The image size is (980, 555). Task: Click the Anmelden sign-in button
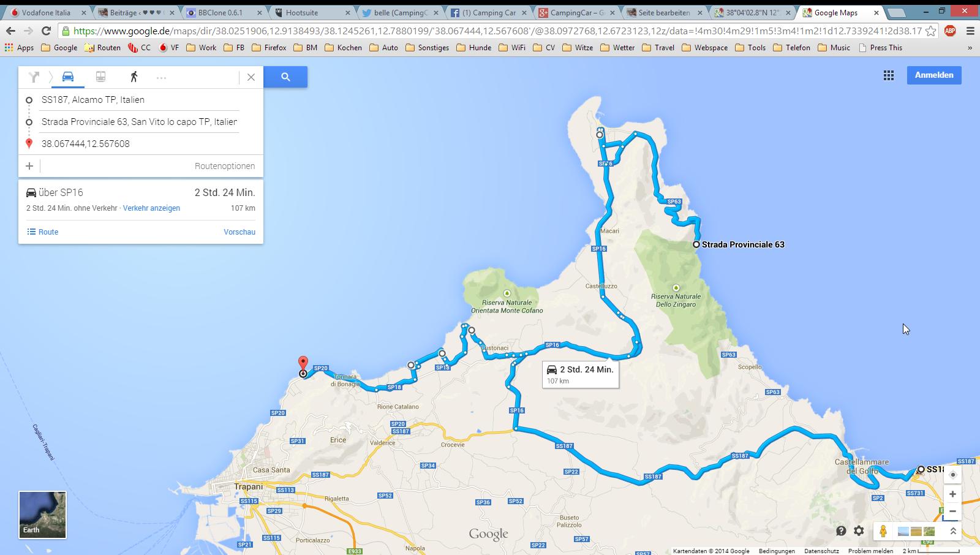click(x=934, y=75)
